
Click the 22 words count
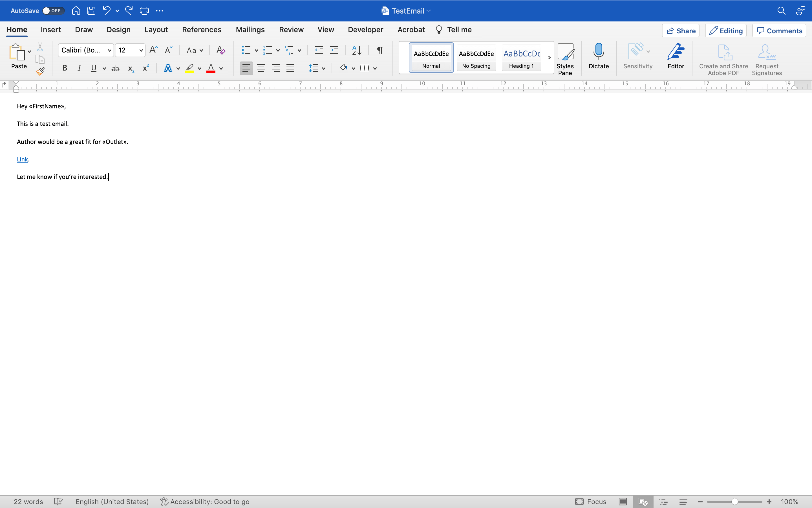(28, 502)
